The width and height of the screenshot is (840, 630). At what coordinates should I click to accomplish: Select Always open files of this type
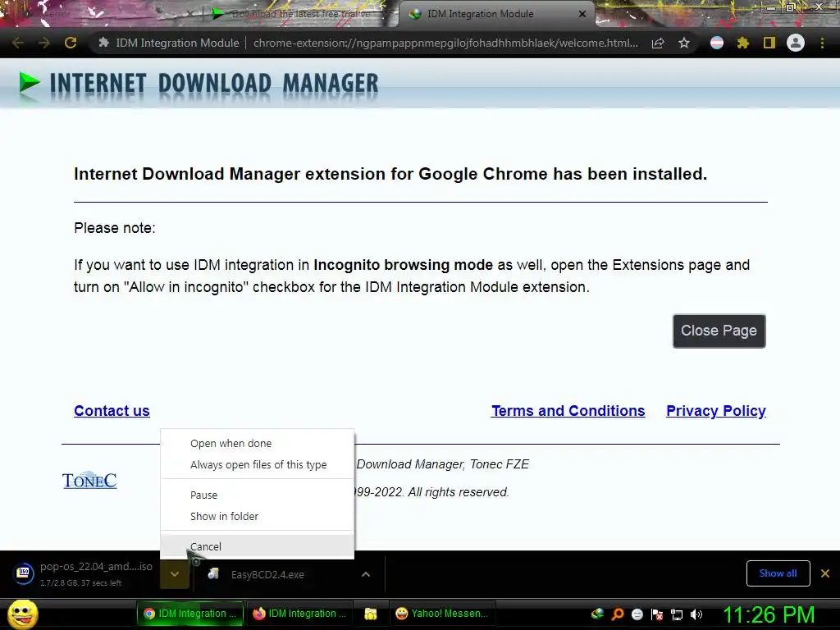click(x=258, y=465)
